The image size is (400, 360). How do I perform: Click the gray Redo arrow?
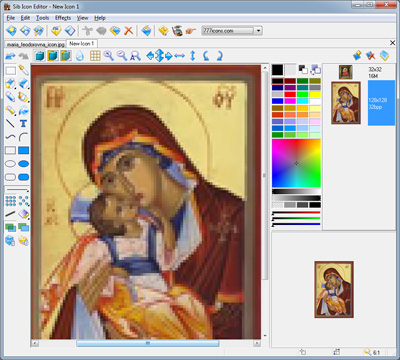[23, 56]
